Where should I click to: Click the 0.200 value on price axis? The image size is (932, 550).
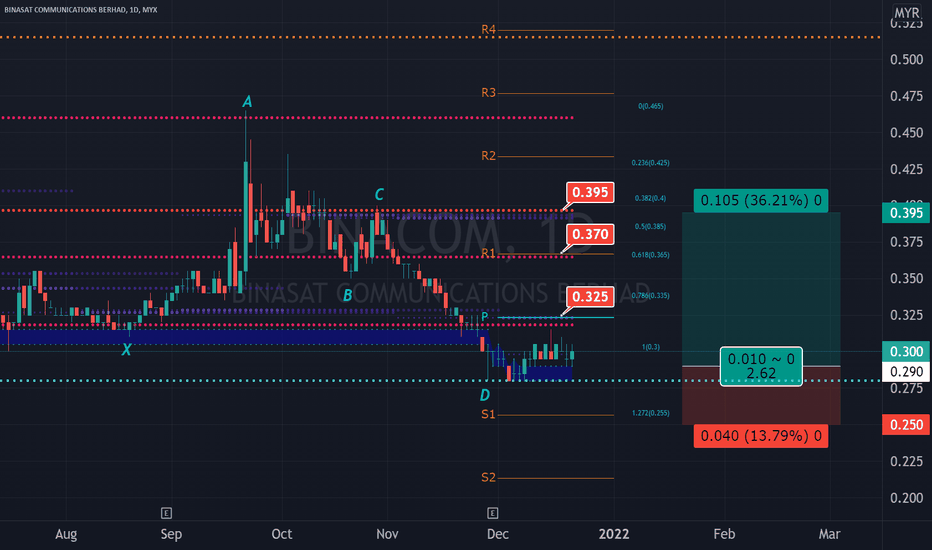click(906, 498)
